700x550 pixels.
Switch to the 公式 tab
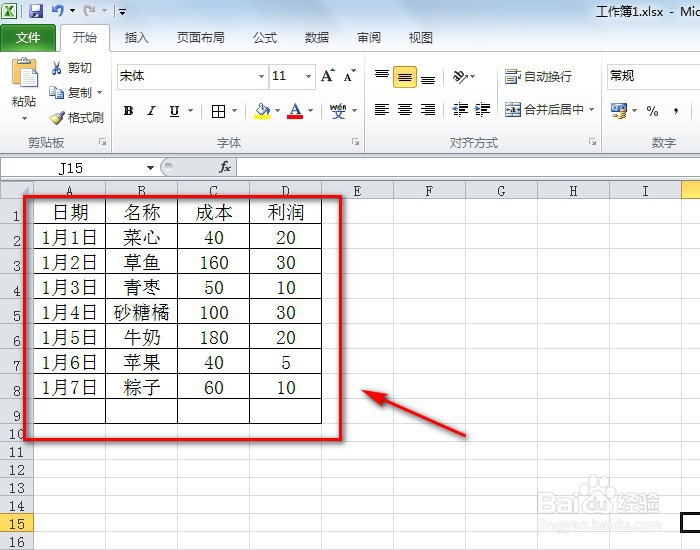tap(265, 38)
